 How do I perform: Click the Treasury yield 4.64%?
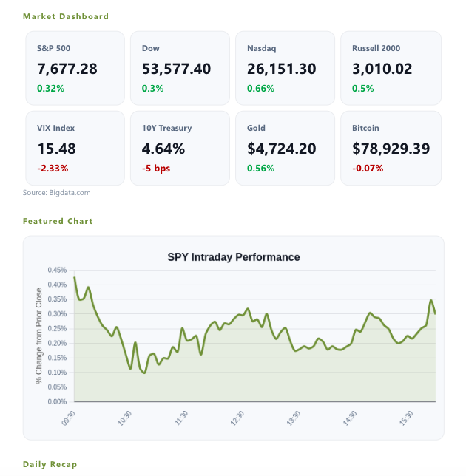click(163, 149)
